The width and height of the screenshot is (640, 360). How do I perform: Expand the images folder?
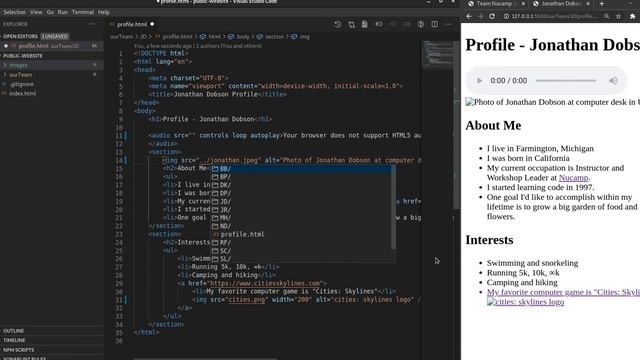click(x=18, y=65)
